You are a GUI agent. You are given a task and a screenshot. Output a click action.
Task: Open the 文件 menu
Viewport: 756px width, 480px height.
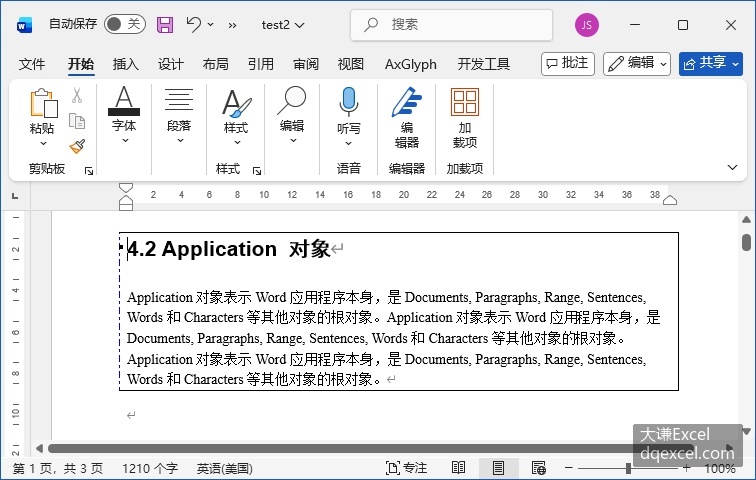(32, 64)
